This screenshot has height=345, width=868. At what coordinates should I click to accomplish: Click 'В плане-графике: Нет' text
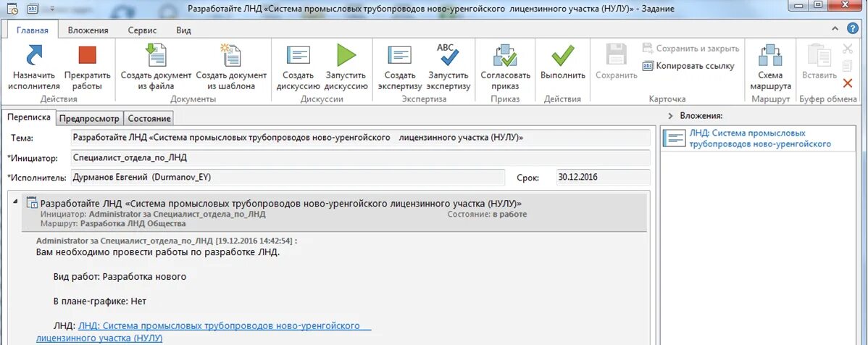100,301
